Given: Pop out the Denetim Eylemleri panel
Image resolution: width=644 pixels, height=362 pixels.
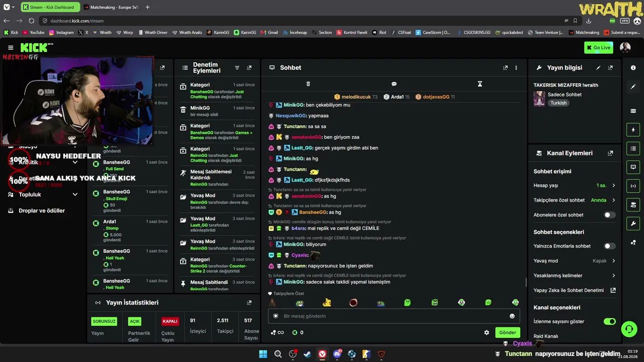Looking at the screenshot, I should click(249, 68).
